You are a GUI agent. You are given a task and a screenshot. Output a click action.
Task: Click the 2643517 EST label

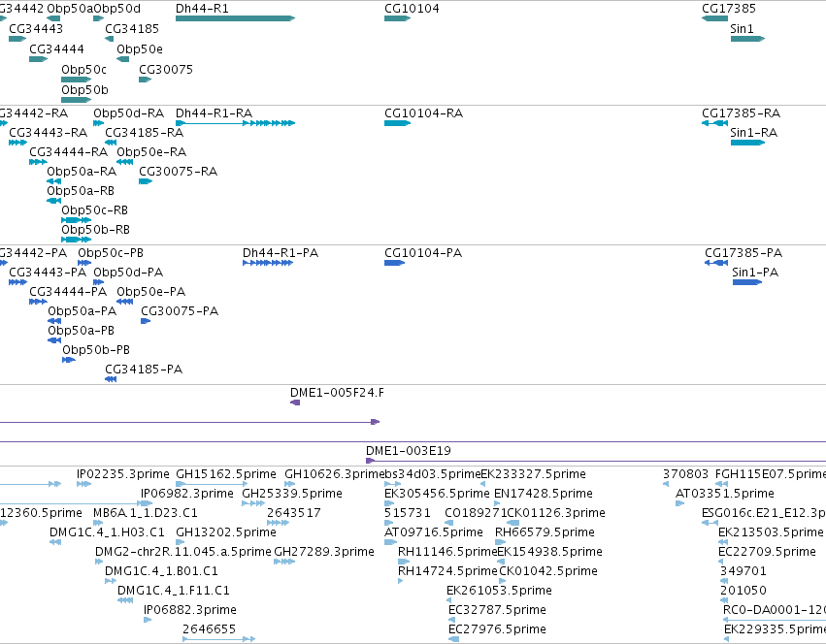pyautogui.click(x=293, y=513)
